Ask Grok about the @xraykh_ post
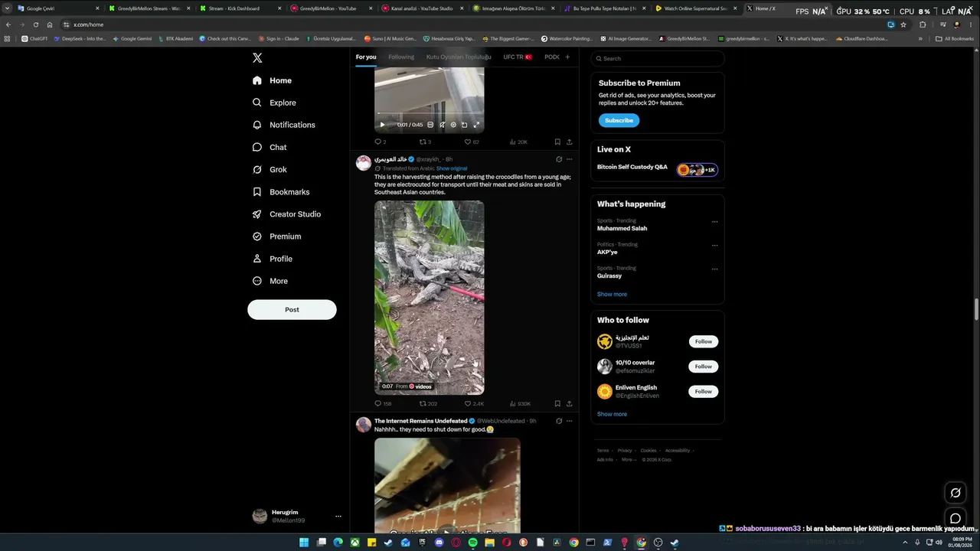The height and width of the screenshot is (551, 980). pos(559,159)
